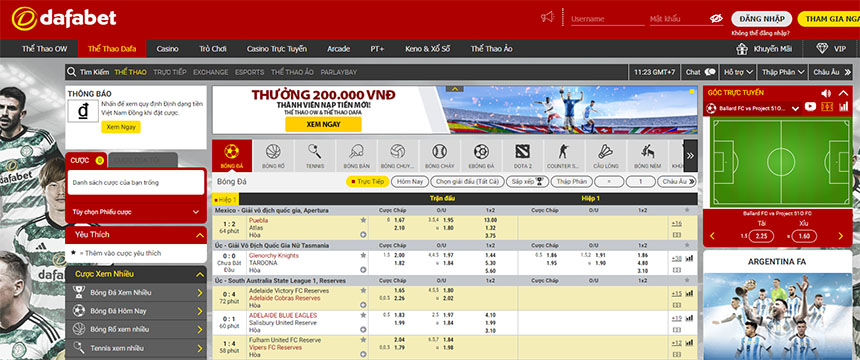The width and height of the screenshot is (860, 360).
Task: Select the Tennis racket icon
Action: [315, 155]
